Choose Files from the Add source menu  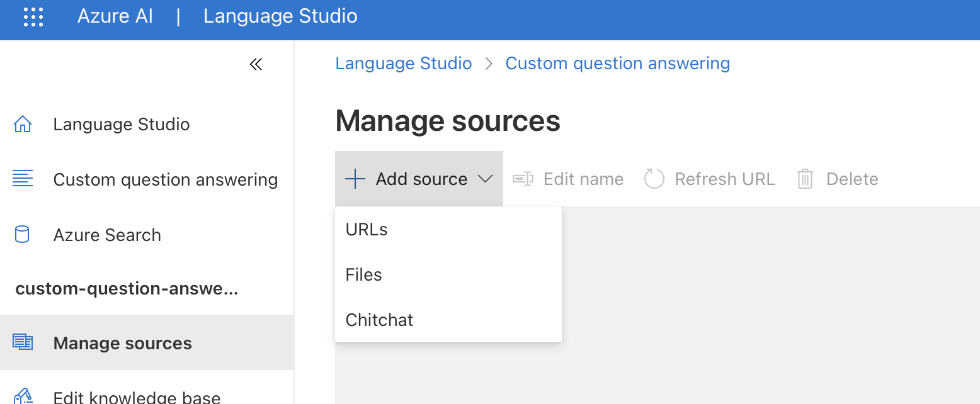[x=364, y=275]
